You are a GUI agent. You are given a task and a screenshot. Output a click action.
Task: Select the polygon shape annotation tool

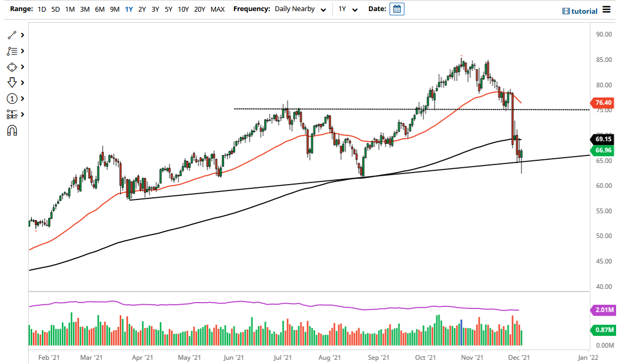pyautogui.click(x=12, y=67)
